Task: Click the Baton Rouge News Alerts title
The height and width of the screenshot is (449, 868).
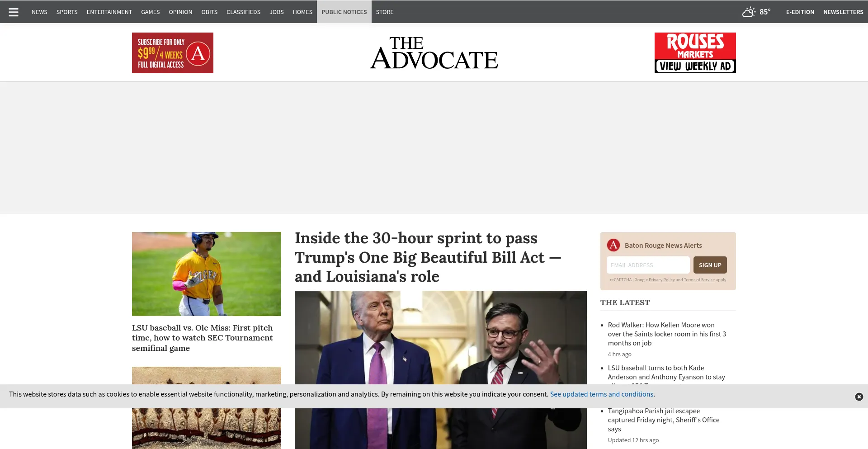Action: pyautogui.click(x=663, y=246)
